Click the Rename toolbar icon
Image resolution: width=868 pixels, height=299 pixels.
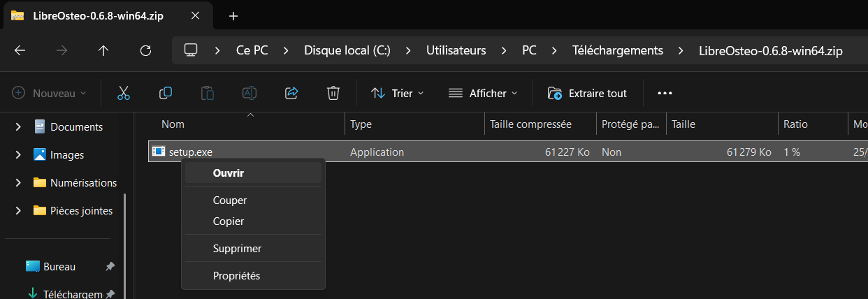pyautogui.click(x=249, y=93)
